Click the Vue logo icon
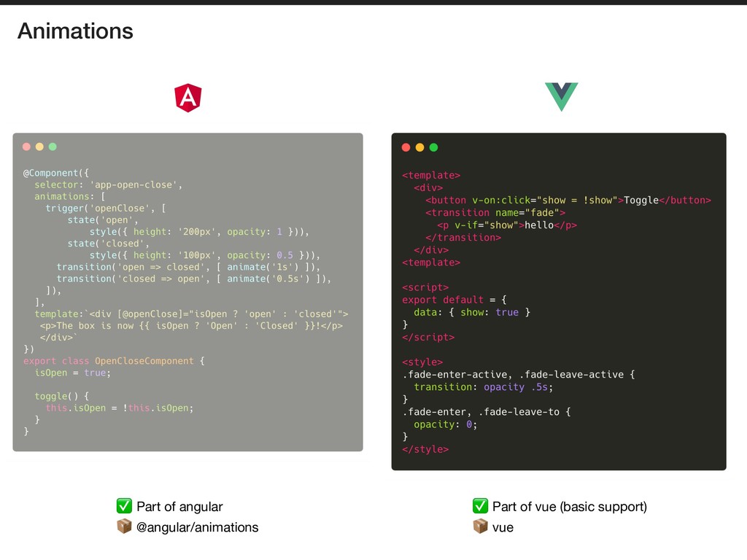The height and width of the screenshot is (560, 747). point(561,97)
